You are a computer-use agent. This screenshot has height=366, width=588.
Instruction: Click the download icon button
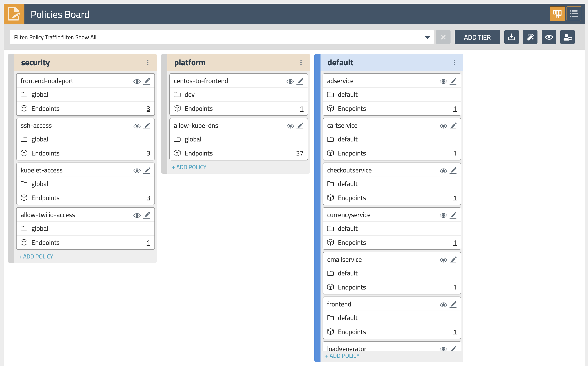pos(511,37)
